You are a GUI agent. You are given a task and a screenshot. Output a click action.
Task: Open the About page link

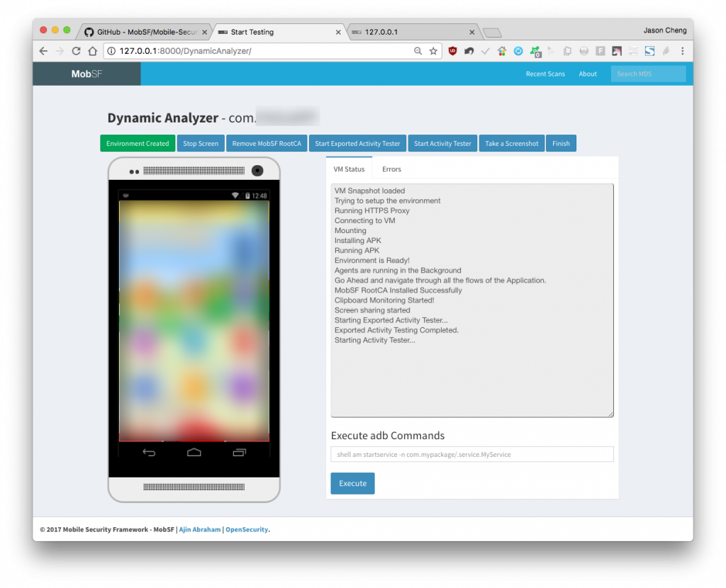[x=588, y=74]
